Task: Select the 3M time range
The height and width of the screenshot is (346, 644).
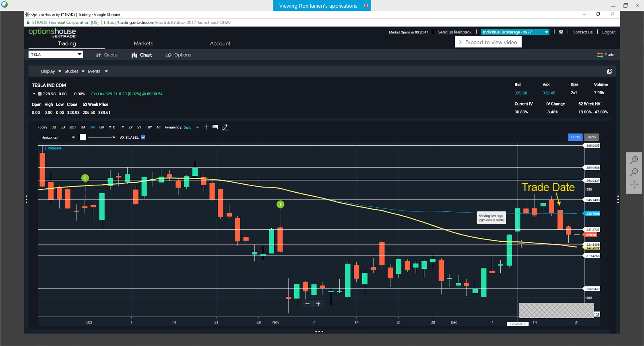Action: [x=92, y=127]
